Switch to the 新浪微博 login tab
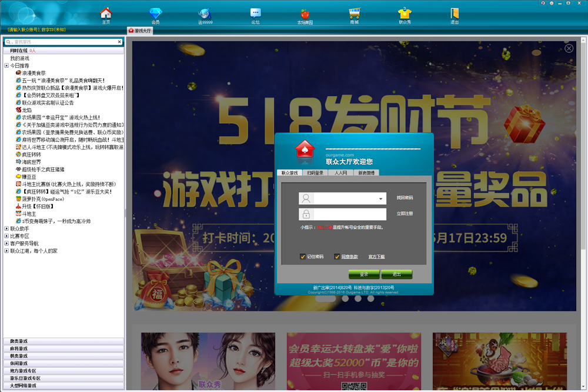The height and width of the screenshot is (392, 588). (x=365, y=173)
